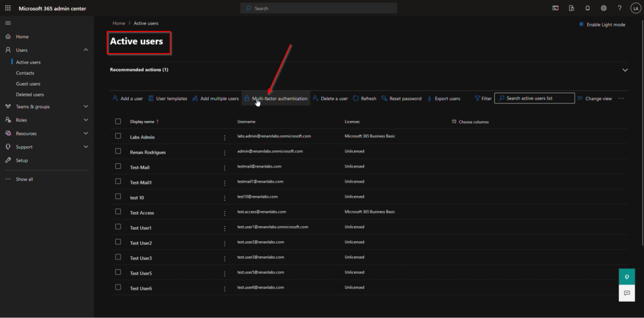Open the Filter option
644x318 pixels.
tap(483, 99)
